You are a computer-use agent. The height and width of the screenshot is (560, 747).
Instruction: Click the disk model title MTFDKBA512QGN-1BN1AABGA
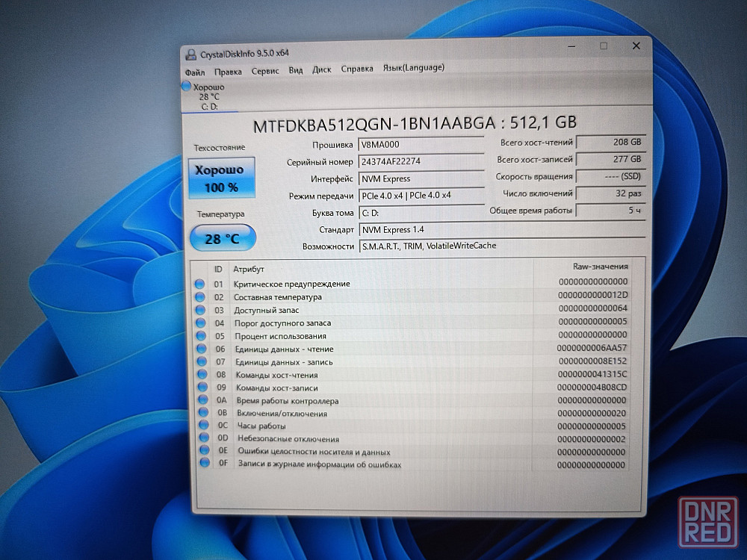coord(374,125)
